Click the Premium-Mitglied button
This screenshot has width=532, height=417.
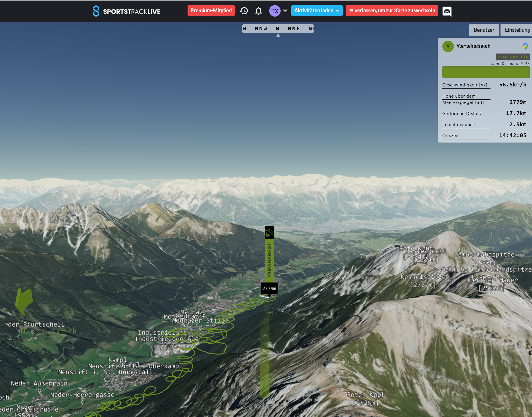tap(211, 11)
